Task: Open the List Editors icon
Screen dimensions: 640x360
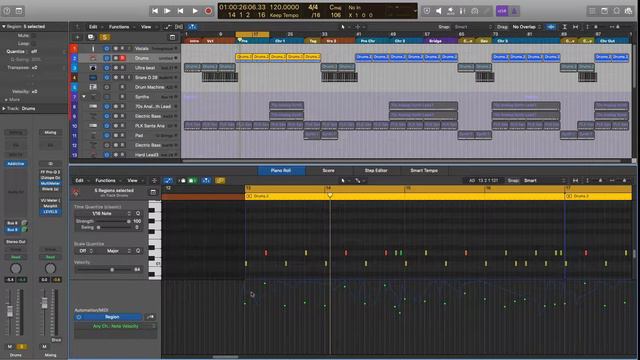Action: (592, 11)
